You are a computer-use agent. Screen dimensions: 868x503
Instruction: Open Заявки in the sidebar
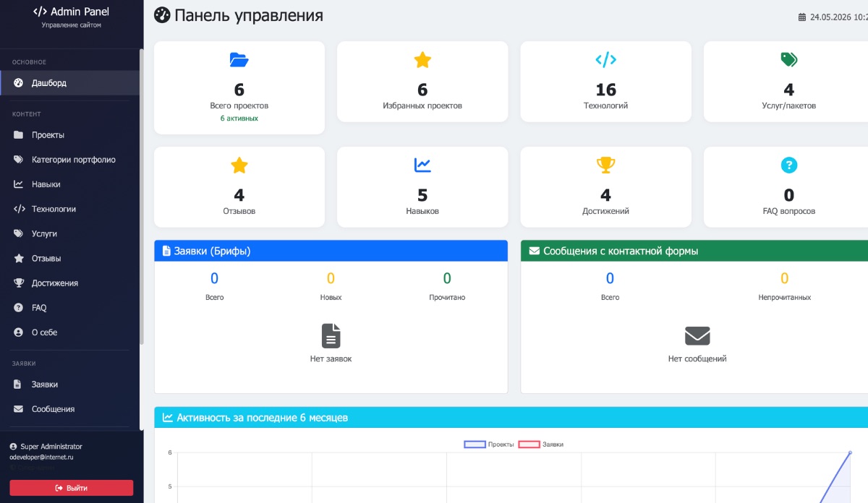(69, 384)
